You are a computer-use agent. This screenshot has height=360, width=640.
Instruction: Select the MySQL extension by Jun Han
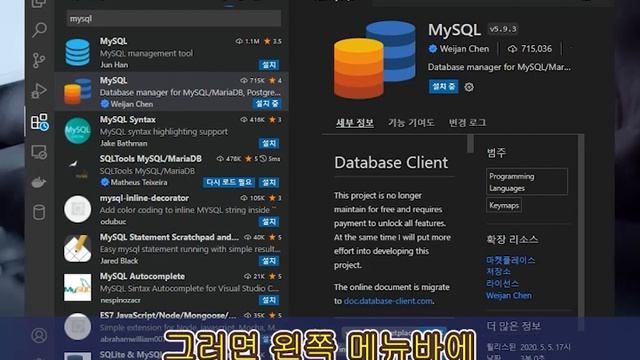[x=171, y=53]
